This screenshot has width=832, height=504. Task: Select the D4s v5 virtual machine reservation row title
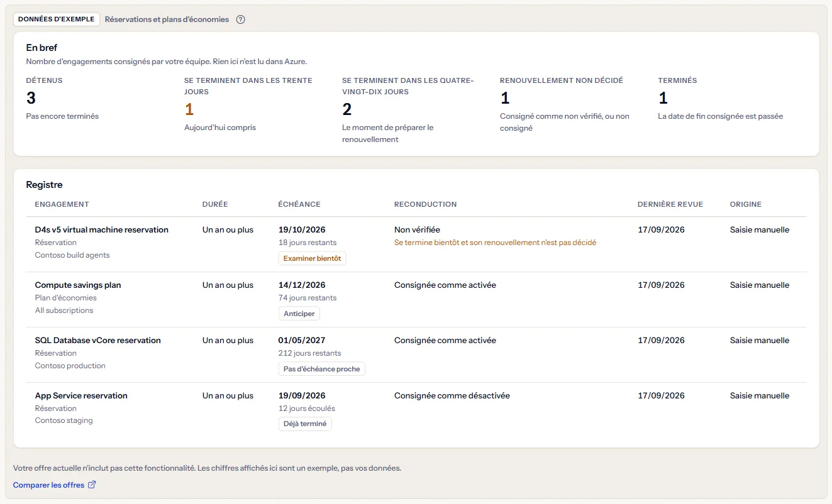tap(102, 230)
